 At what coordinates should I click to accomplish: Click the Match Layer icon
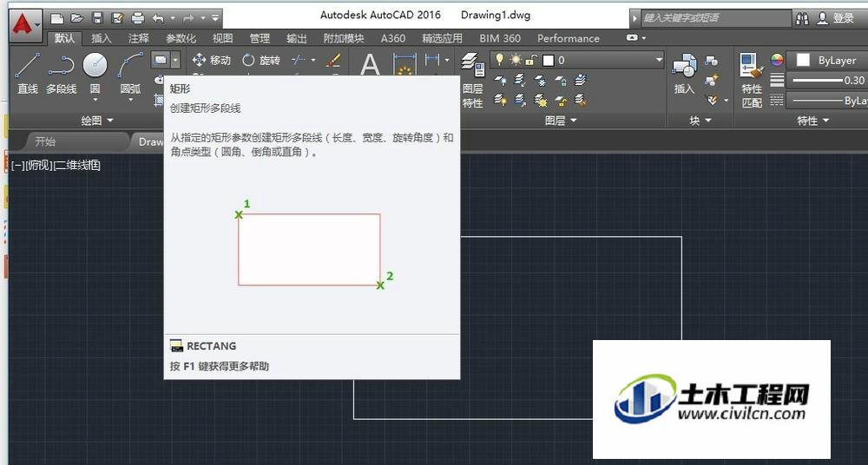click(580, 100)
